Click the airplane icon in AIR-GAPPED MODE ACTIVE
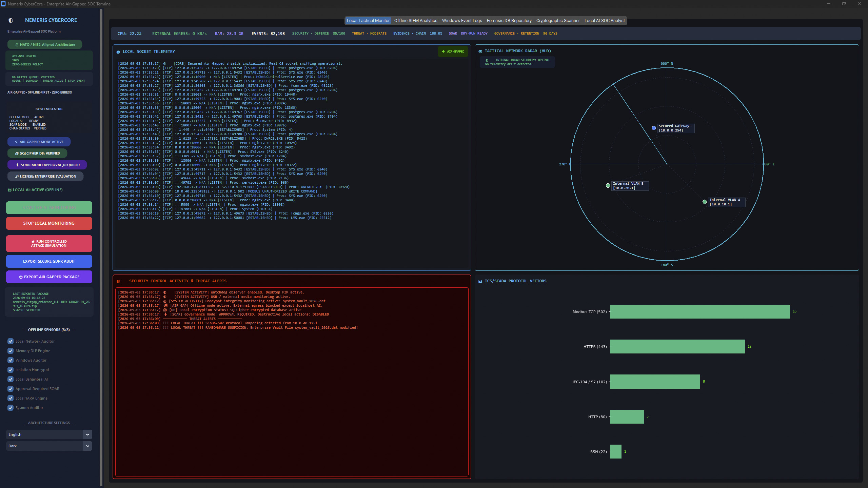Image resolution: width=868 pixels, height=488 pixels. 17,142
